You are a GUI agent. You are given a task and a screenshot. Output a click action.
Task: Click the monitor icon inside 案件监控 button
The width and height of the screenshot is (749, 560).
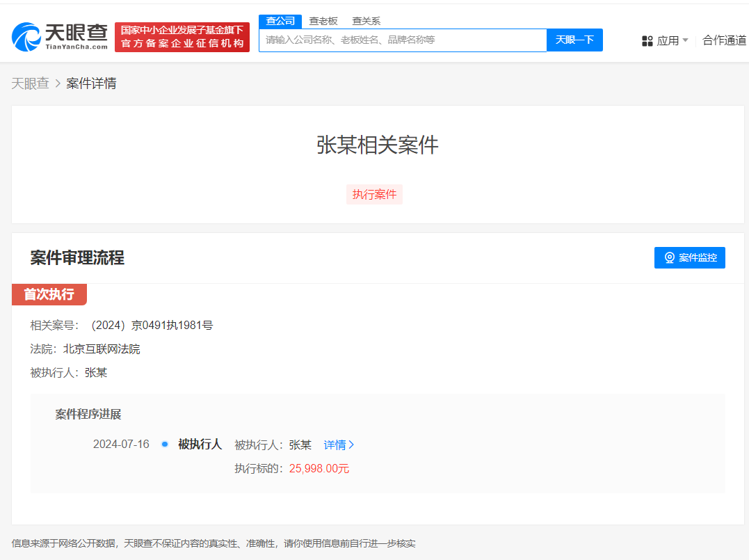click(669, 257)
